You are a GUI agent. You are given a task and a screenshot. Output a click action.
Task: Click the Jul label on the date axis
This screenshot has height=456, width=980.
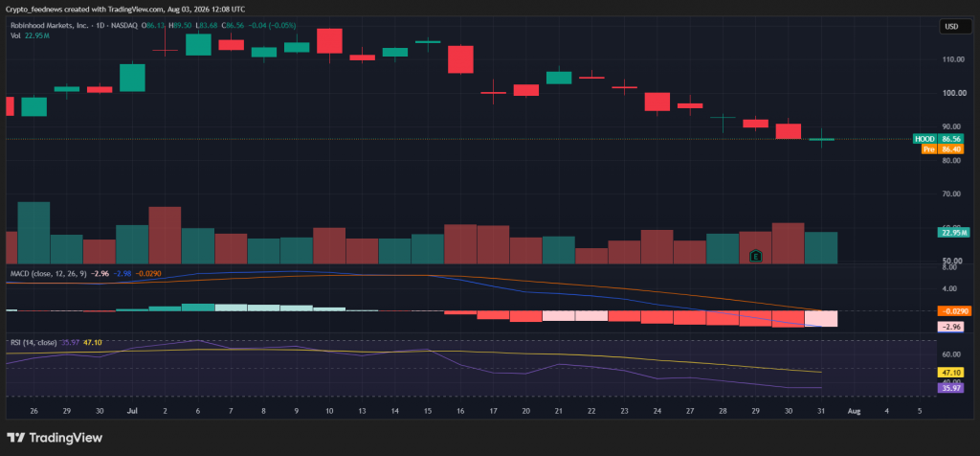click(x=132, y=411)
